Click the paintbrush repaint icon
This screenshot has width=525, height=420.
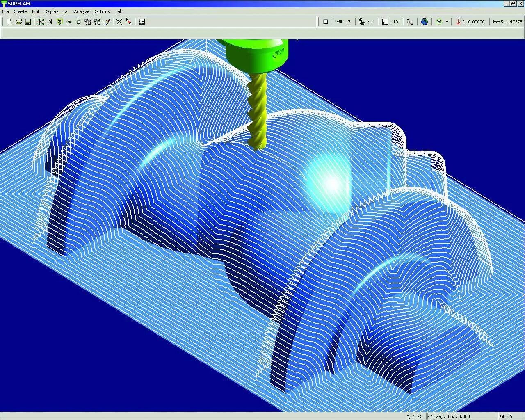107,22
